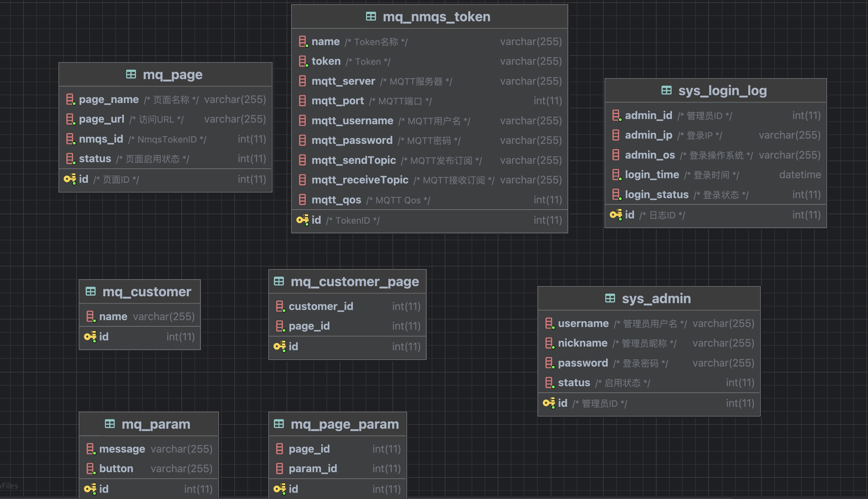The height and width of the screenshot is (499, 868).
Task: Click the key icon in mq_param id row
Action: click(x=90, y=489)
